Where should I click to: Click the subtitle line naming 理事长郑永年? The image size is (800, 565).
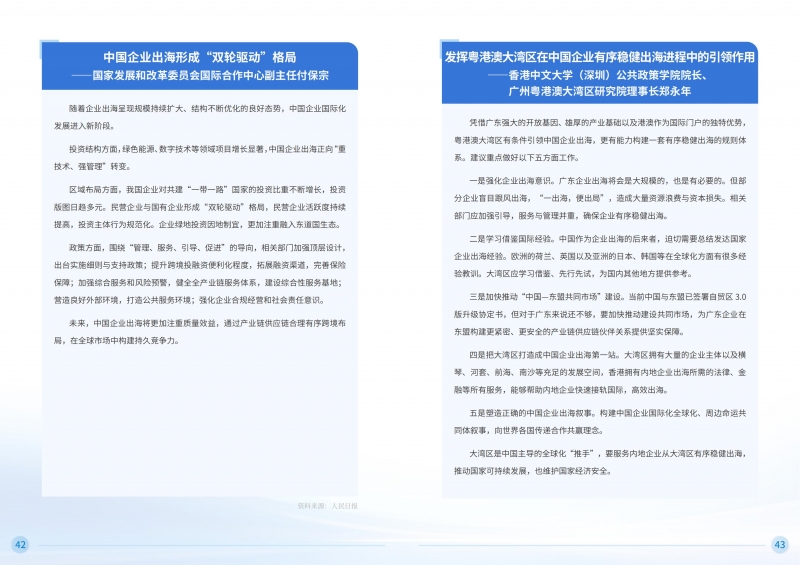tap(600, 90)
